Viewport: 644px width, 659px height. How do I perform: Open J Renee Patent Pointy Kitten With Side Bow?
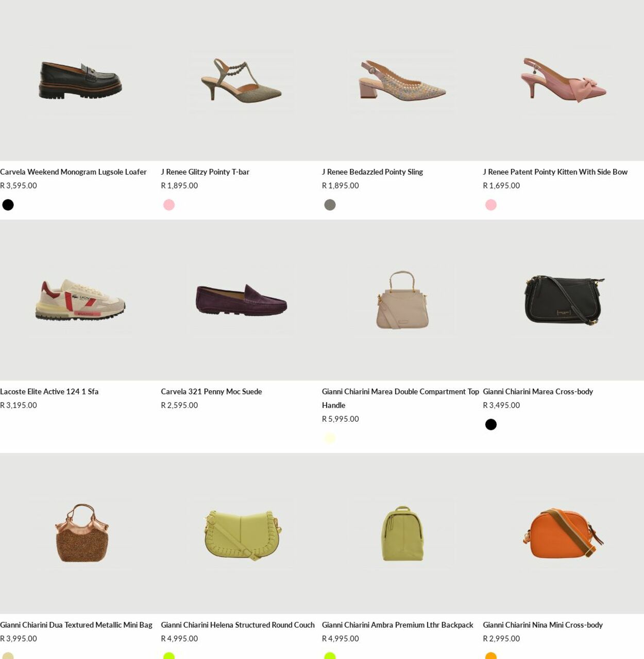[x=555, y=172]
